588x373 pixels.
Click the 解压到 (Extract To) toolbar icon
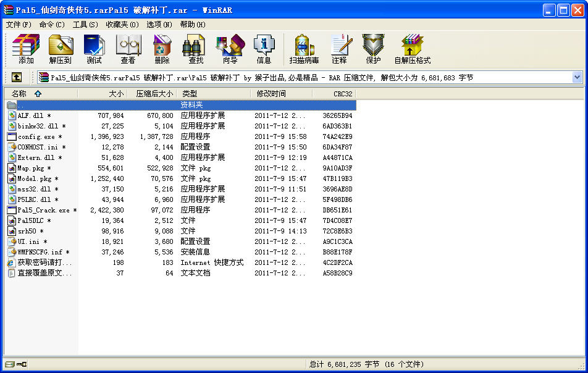(x=61, y=49)
